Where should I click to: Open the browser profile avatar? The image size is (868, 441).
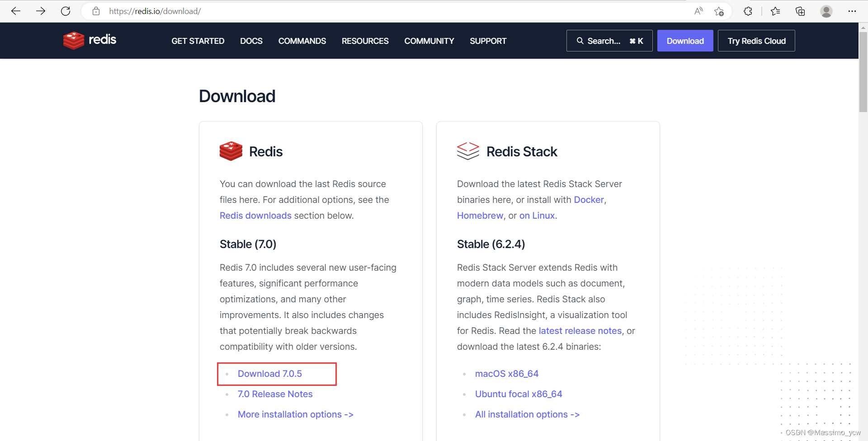826,11
